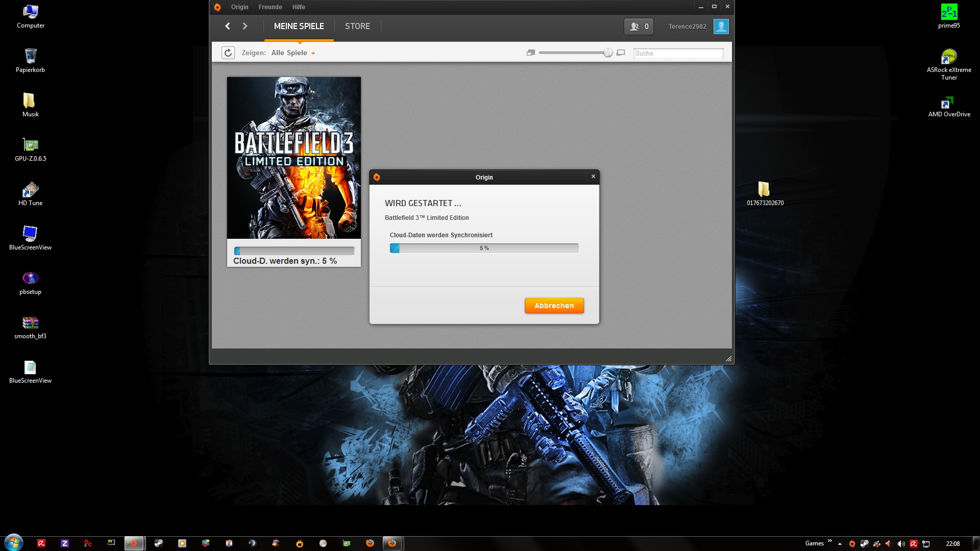Open the 017673202670 folder on desktop
The width and height of the screenshot is (980, 551).
(765, 194)
